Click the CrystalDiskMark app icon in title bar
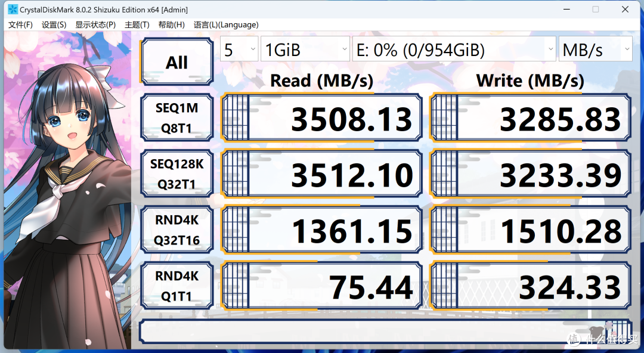The width and height of the screenshot is (644, 353). point(13,9)
